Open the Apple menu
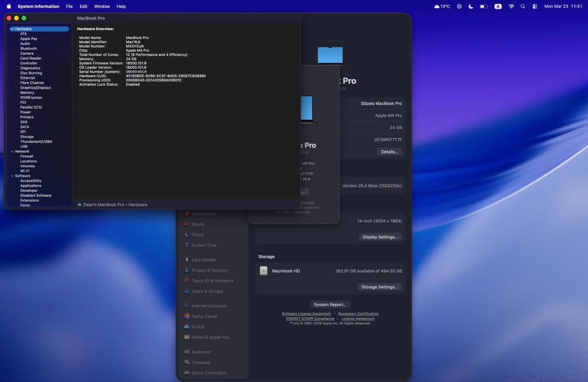Viewport: 588px width, 382px height. tap(9, 7)
